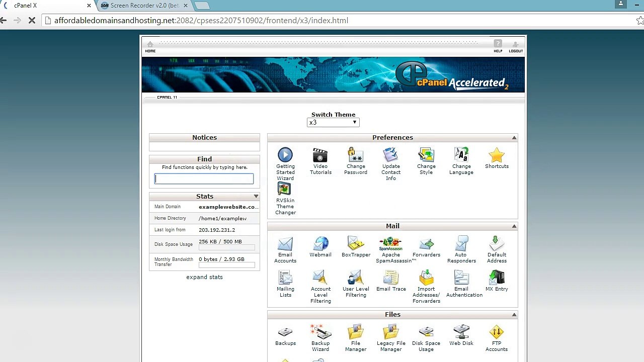This screenshot has height=362, width=644.
Task: Click the browser address bar URL
Action: 201,21
